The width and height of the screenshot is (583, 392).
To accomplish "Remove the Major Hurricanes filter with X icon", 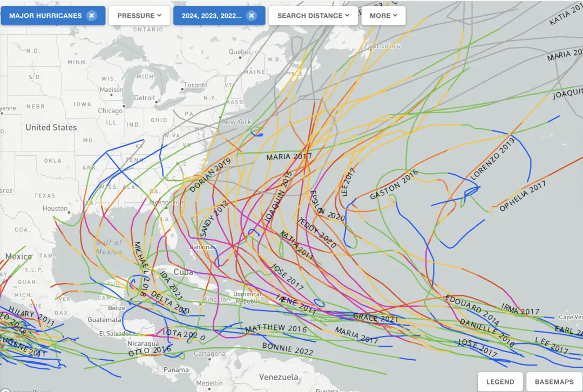I will [91, 16].
